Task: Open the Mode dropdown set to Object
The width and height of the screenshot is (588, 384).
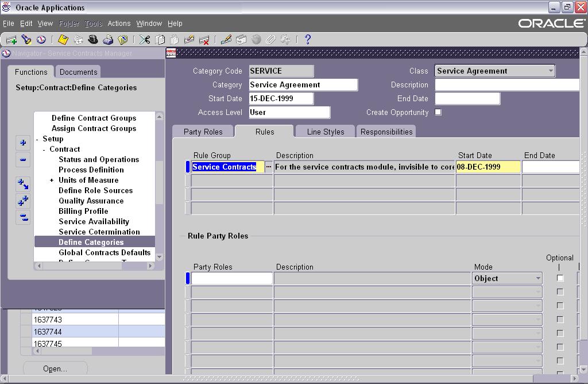Action: (537, 278)
